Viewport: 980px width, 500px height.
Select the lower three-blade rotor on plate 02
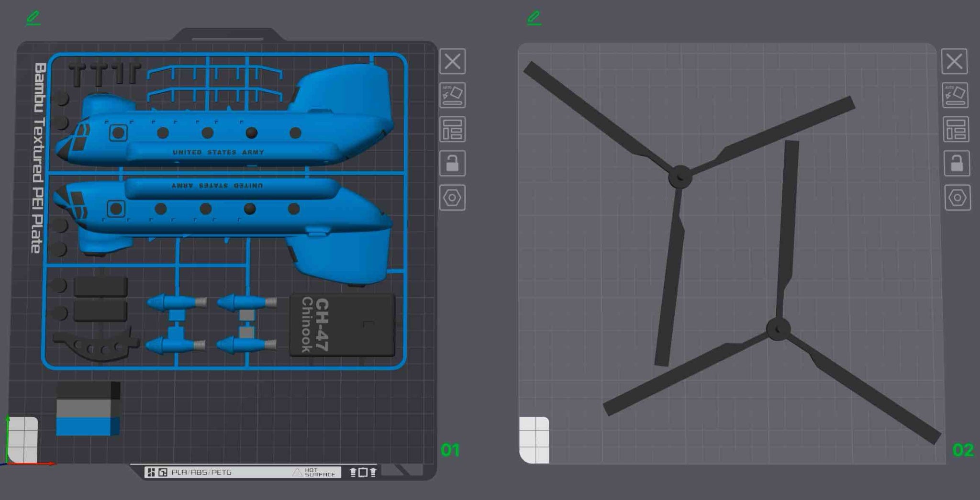(x=778, y=329)
